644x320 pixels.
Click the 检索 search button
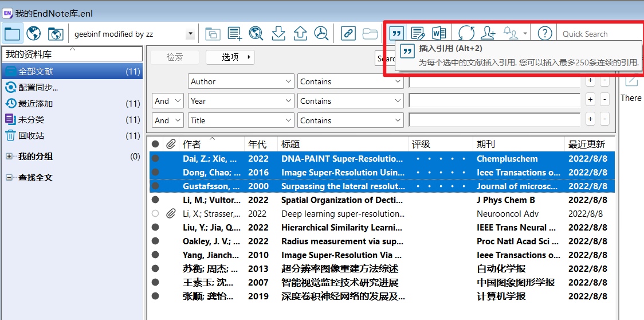[175, 57]
